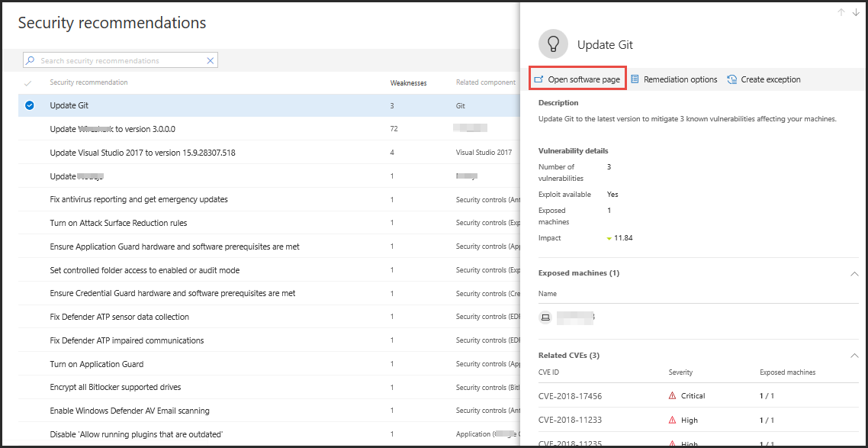This screenshot has width=868, height=448.
Task: Click the Create exception icon
Action: pyautogui.click(x=731, y=79)
